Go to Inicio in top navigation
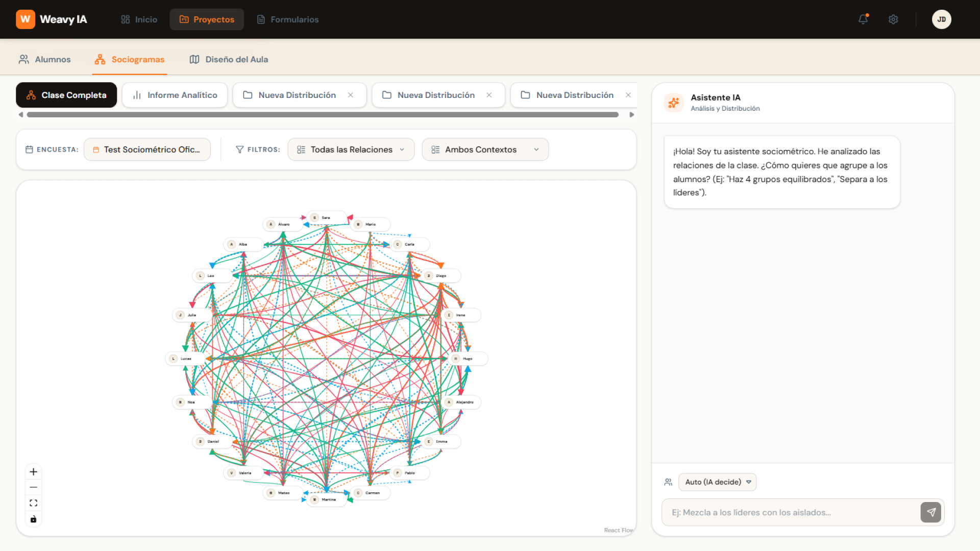 [139, 19]
